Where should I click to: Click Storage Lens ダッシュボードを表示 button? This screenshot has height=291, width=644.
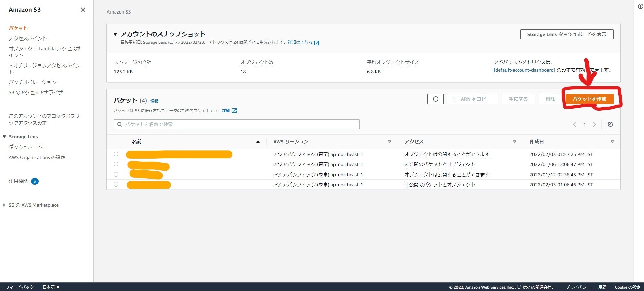pyautogui.click(x=567, y=34)
